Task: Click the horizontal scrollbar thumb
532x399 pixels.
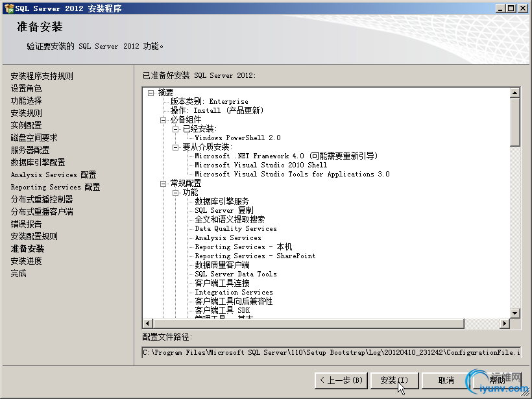Action: click(x=308, y=323)
